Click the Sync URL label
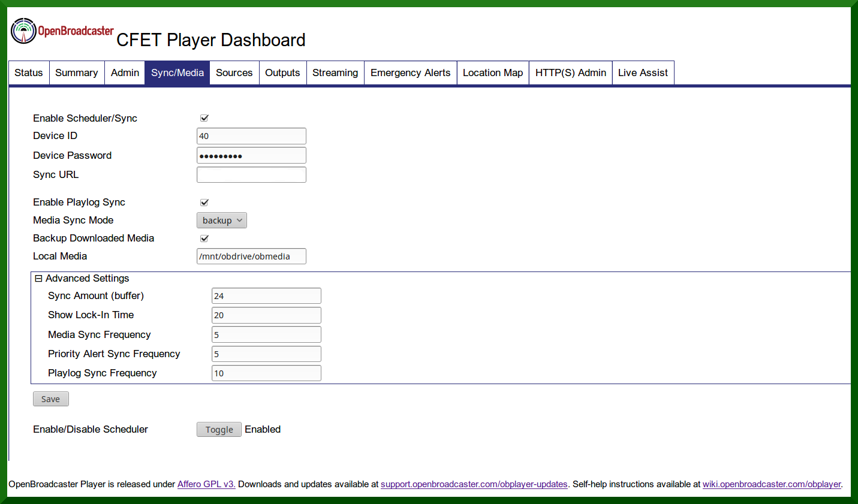Image resolution: width=858 pixels, height=504 pixels. point(56,174)
